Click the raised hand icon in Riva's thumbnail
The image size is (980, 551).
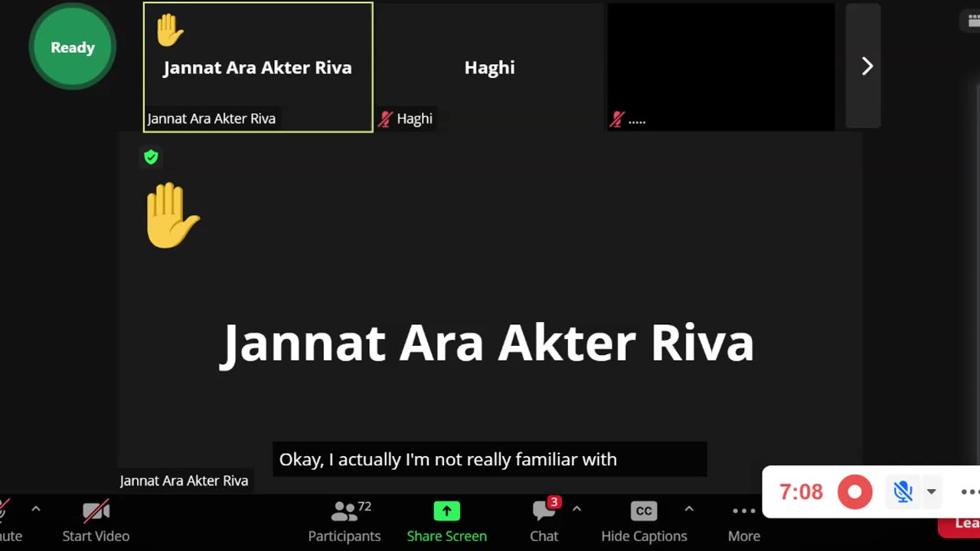(169, 31)
